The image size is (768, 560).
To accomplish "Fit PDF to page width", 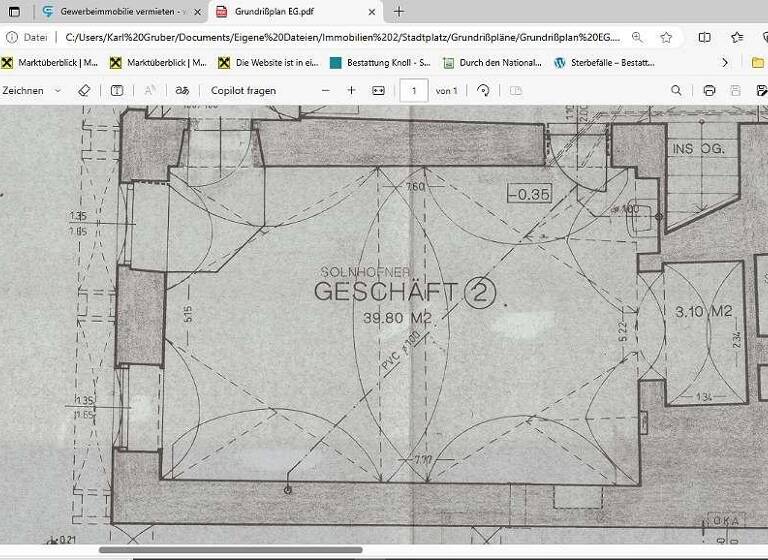I will (379, 91).
